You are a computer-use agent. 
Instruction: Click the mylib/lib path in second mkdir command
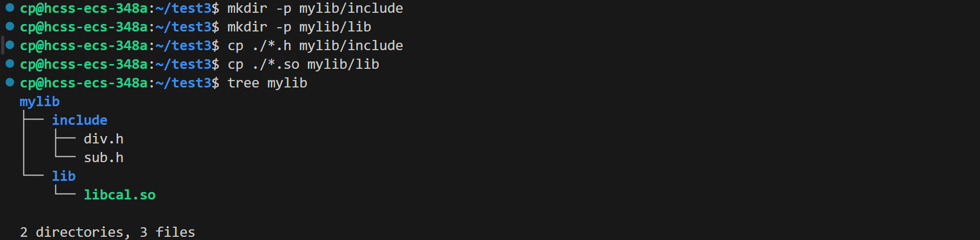pyautogui.click(x=335, y=27)
